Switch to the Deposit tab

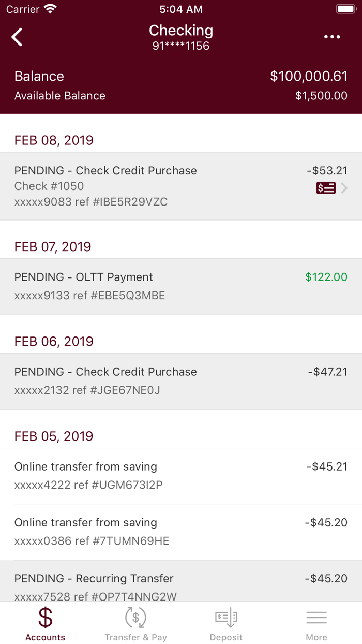tap(226, 623)
